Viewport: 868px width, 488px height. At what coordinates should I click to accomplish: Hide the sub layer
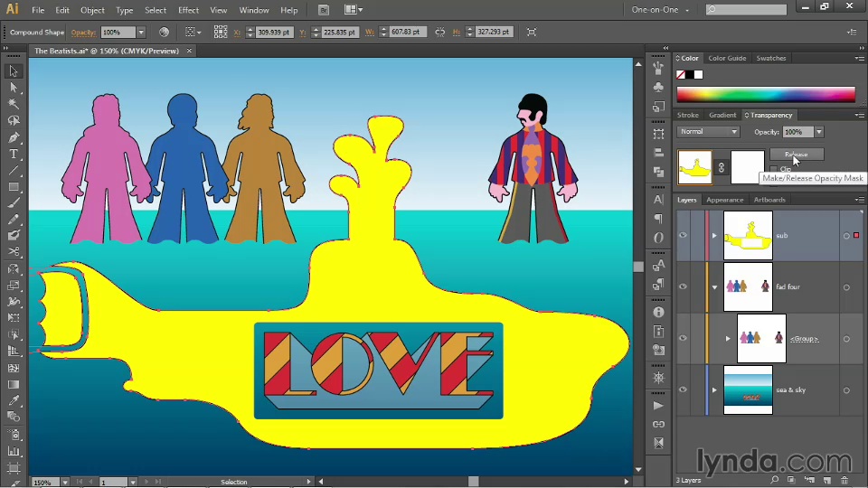point(684,235)
